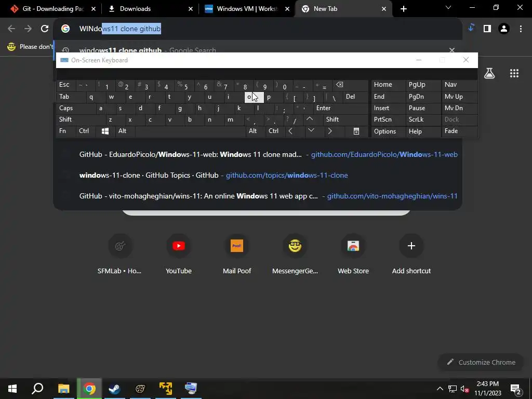Open the Windows Start menu
Viewport: 532px width, 399px height.
tap(12, 389)
